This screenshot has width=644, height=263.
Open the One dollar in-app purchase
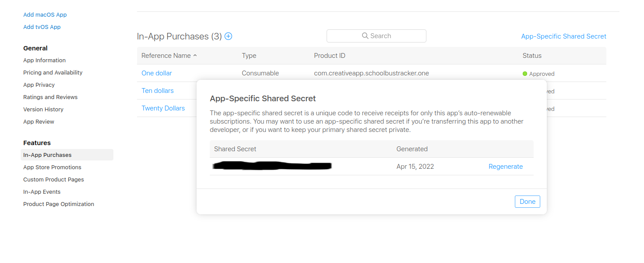[156, 73]
